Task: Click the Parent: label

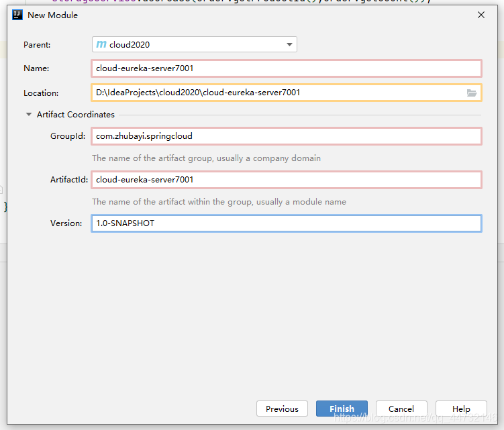Action: click(37, 45)
